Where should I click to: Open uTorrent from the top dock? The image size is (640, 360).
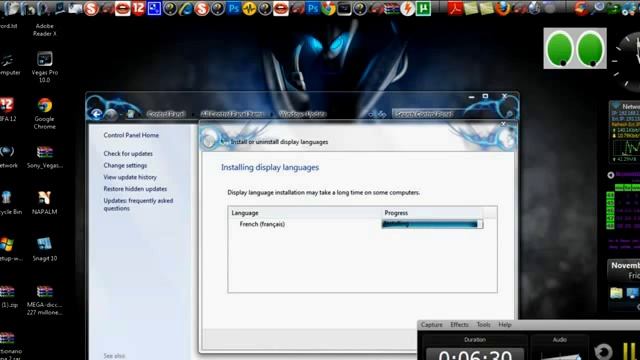(x=423, y=9)
